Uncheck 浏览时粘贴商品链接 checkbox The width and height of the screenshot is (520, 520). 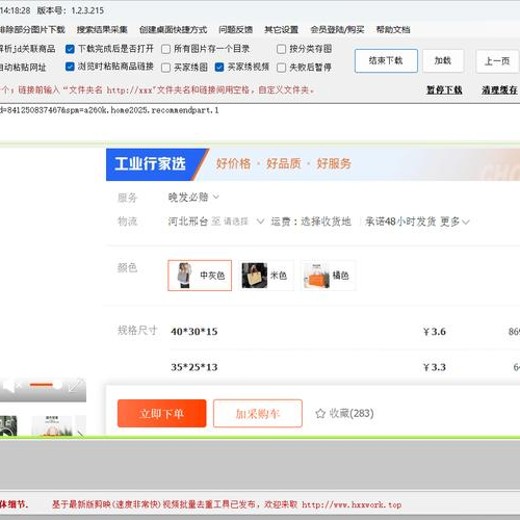click(x=70, y=67)
